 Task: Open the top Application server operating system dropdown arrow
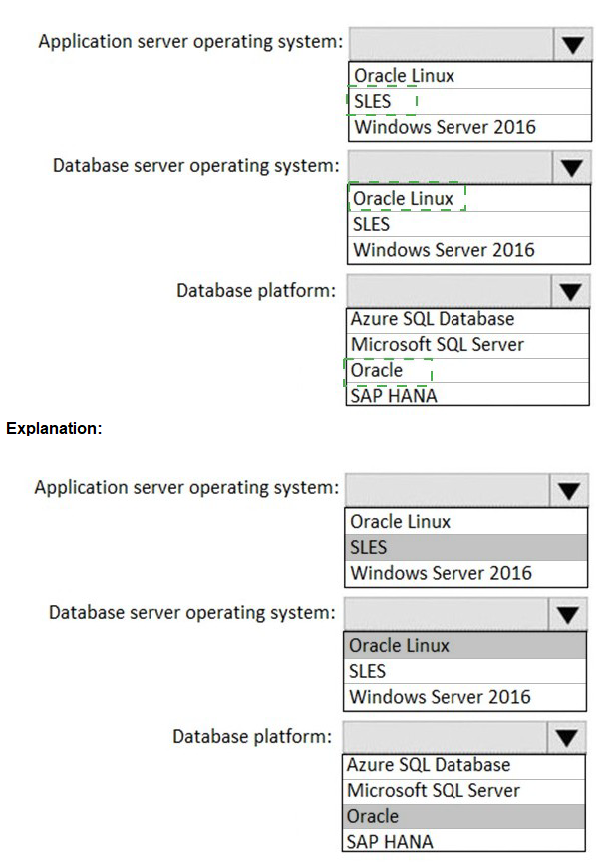(x=571, y=45)
